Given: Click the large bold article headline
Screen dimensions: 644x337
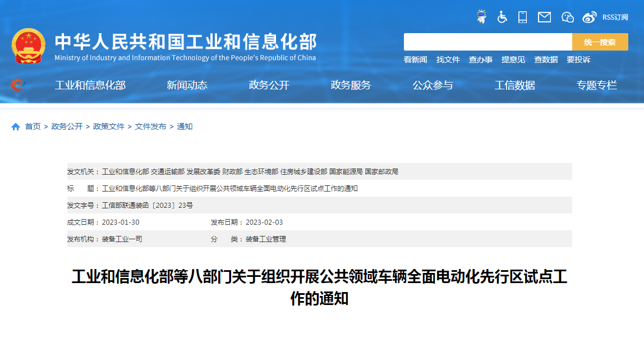Looking at the screenshot, I should (320, 287).
